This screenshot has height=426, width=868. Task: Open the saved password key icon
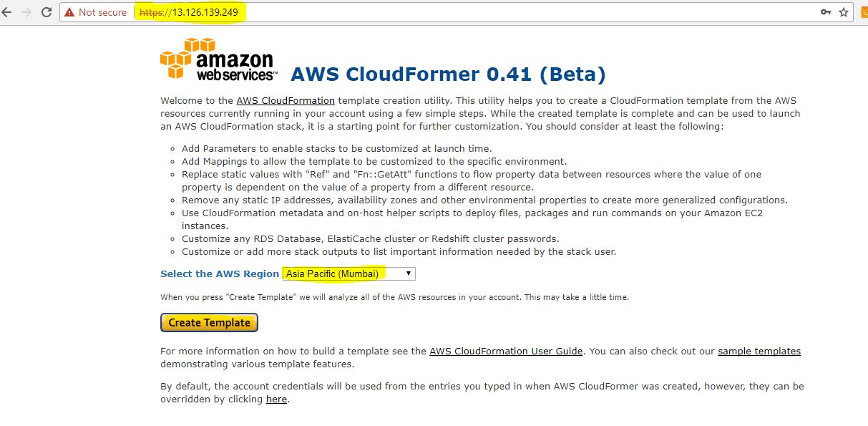(826, 12)
